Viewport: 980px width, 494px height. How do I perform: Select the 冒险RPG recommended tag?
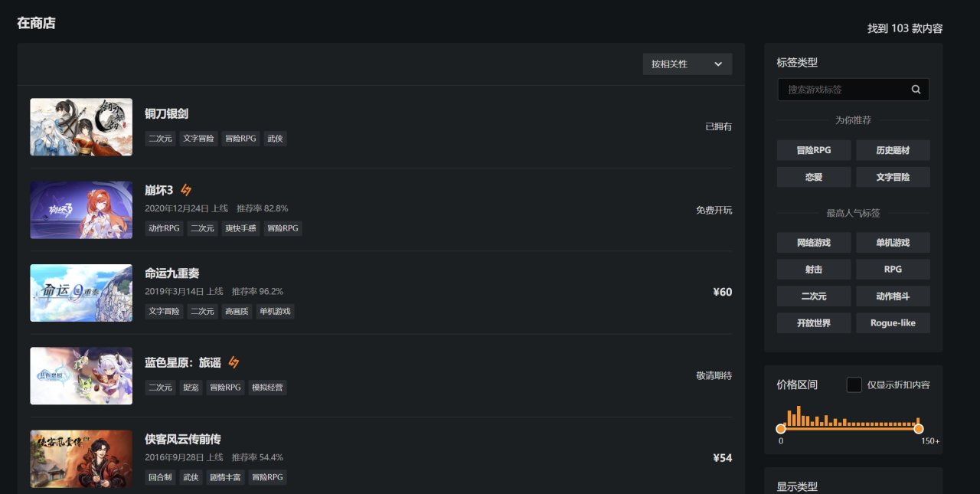pyautogui.click(x=814, y=150)
